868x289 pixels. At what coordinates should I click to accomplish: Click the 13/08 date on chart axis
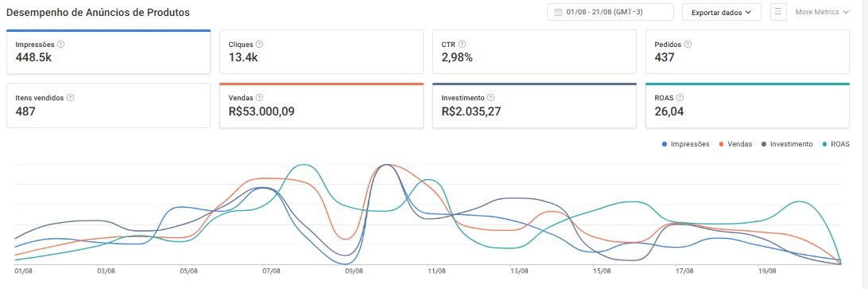519,271
